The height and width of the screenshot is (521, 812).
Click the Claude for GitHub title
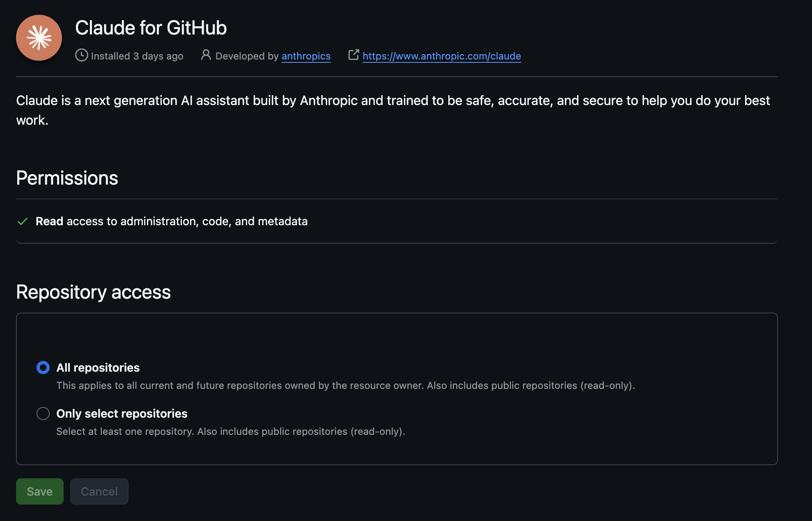(x=151, y=28)
